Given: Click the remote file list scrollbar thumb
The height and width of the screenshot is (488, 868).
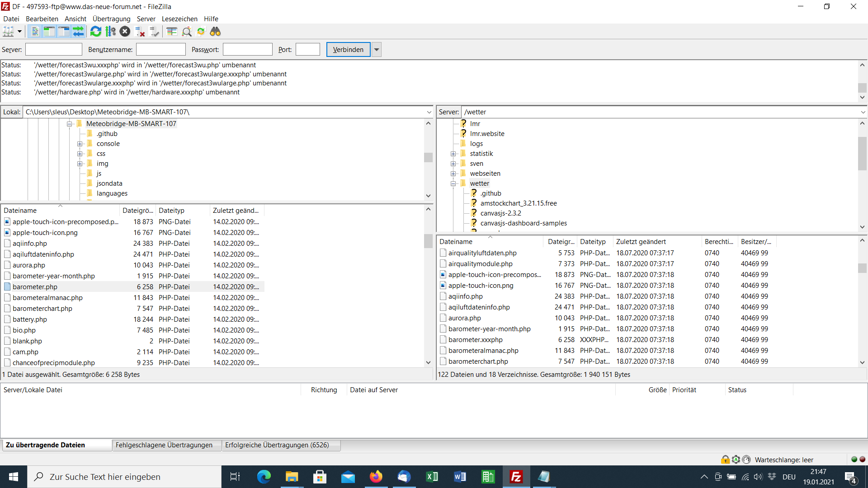Looking at the screenshot, I should [x=863, y=268].
